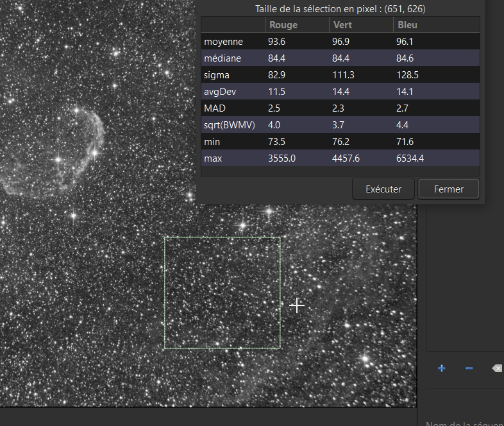The width and height of the screenshot is (504, 426).
Task: Click the Vert moyenne value 96.9
Action: (x=340, y=42)
